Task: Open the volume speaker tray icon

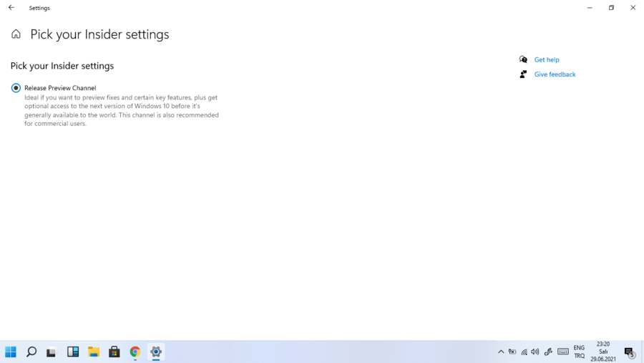Action: pos(535,352)
